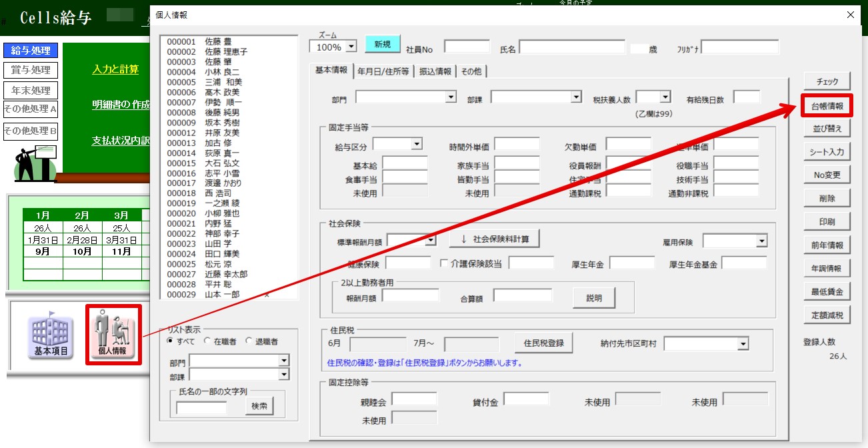This screenshot has height=448, width=868.
Task: Click the 定額減税 button
Action: 827,315
